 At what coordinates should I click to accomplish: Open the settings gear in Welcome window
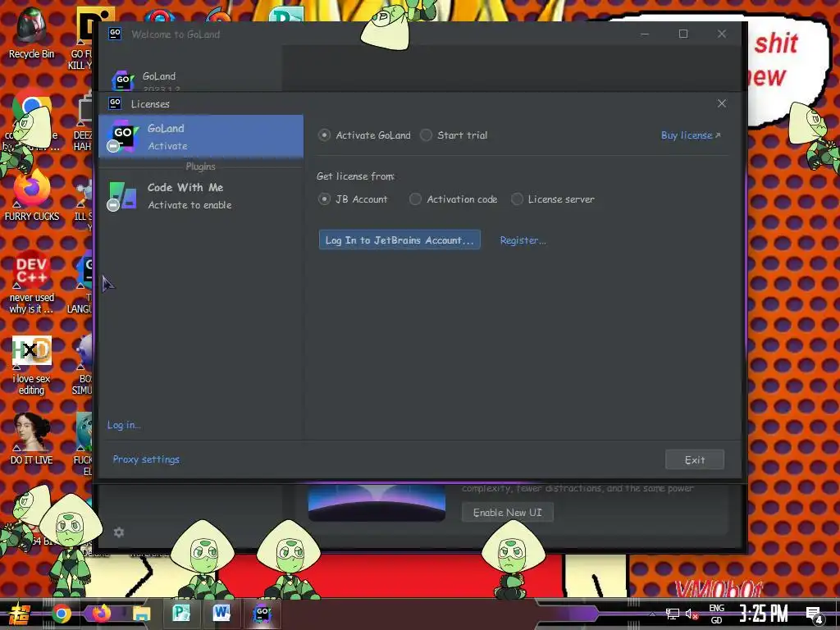pos(119,532)
